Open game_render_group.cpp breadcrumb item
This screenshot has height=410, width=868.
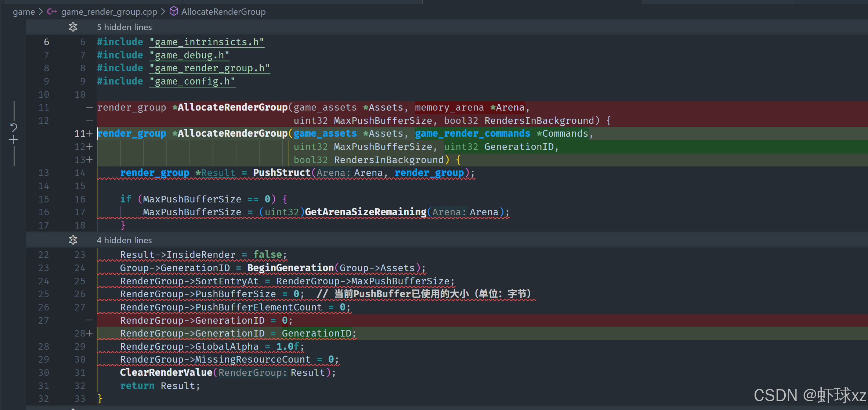pos(109,12)
